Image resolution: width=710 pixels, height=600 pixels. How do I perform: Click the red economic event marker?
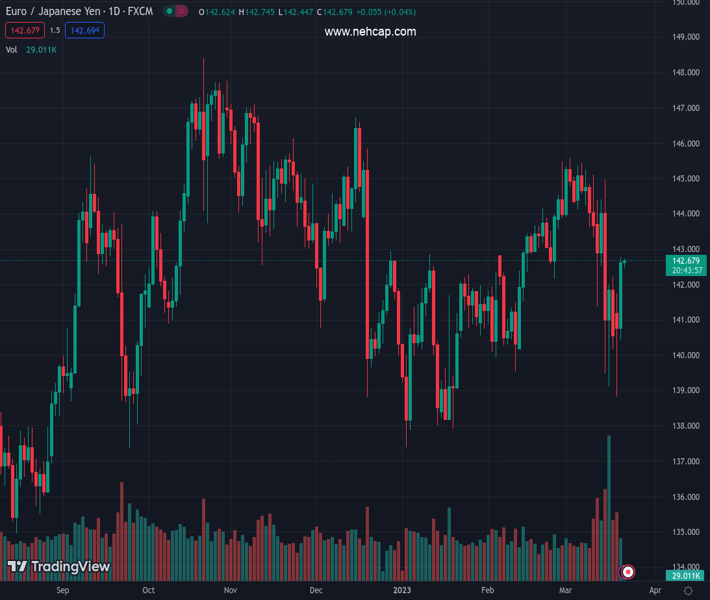628,572
